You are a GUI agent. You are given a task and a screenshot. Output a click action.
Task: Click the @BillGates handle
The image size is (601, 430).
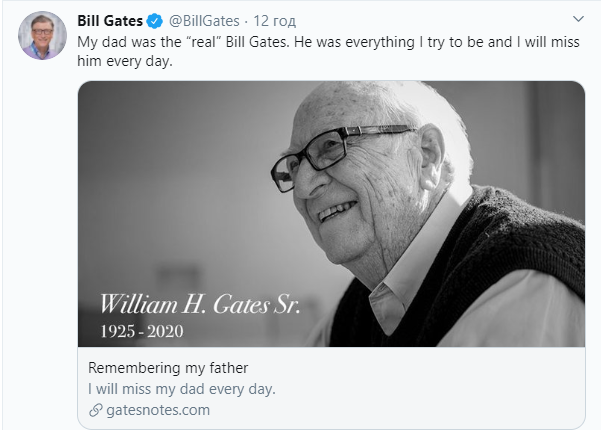coord(204,21)
